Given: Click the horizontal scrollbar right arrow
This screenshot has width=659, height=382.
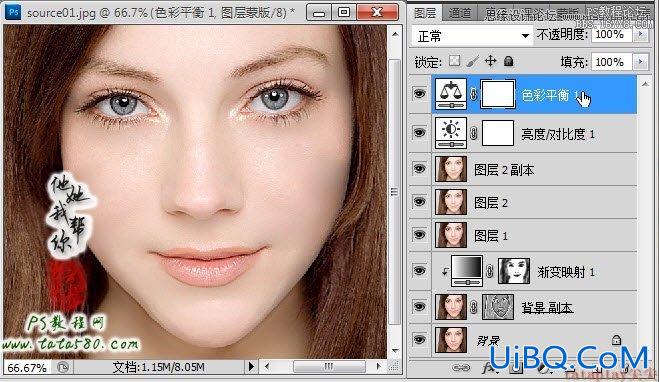Looking at the screenshot, I should point(378,366).
